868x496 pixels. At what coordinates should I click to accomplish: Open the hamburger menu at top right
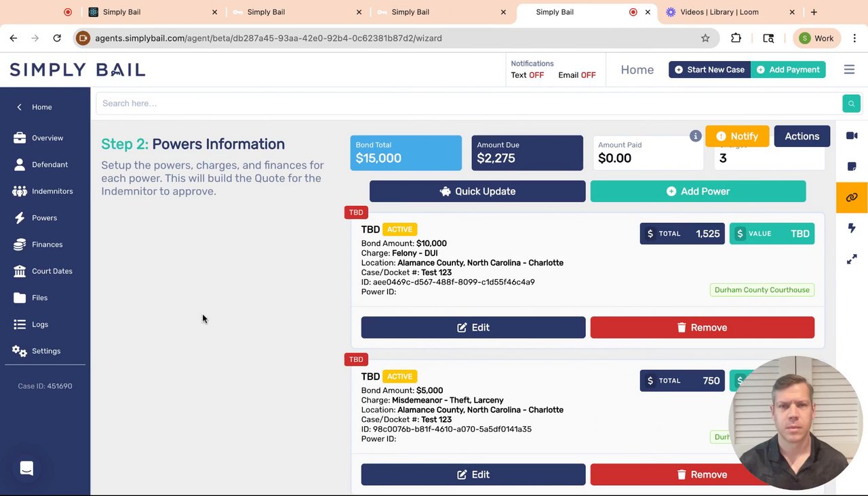coord(849,69)
